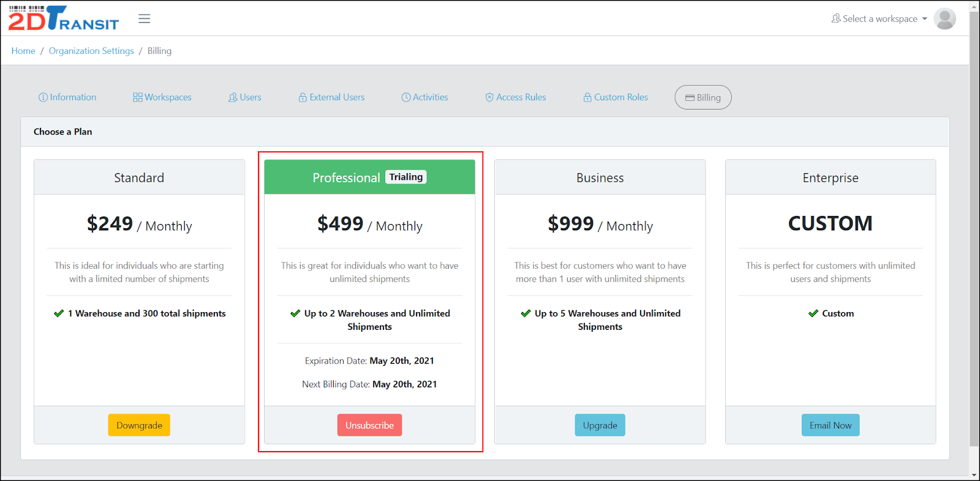
Task: Click the Access Rules shield icon
Action: click(x=489, y=97)
